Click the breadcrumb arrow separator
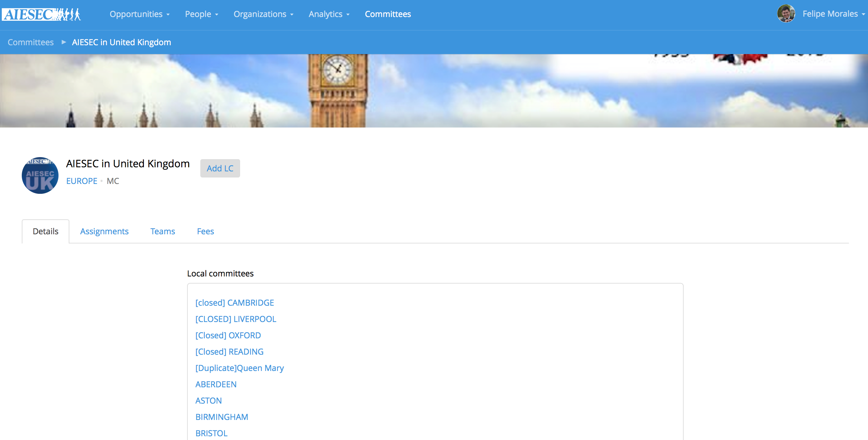This screenshot has width=868, height=440. coord(64,42)
